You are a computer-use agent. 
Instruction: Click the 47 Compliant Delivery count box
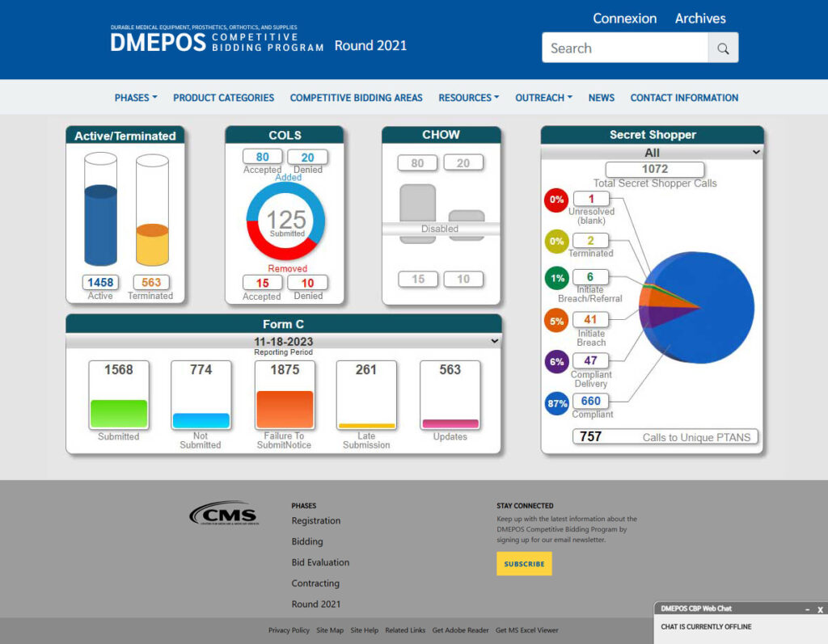pyautogui.click(x=591, y=360)
